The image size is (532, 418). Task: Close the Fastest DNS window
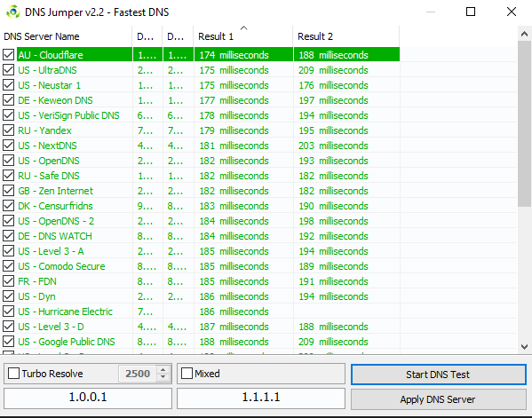pyautogui.click(x=512, y=12)
